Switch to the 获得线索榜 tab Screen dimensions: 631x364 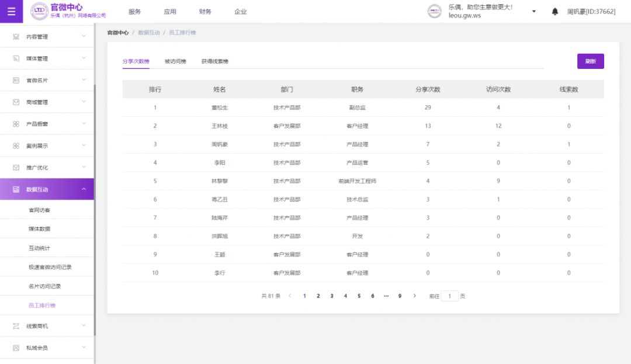pos(214,61)
